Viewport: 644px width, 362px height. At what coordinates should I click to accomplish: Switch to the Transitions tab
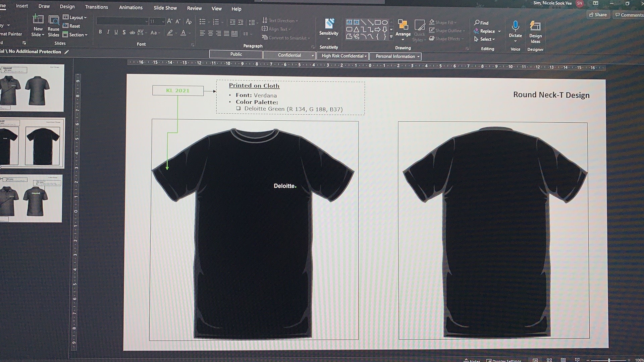click(96, 7)
